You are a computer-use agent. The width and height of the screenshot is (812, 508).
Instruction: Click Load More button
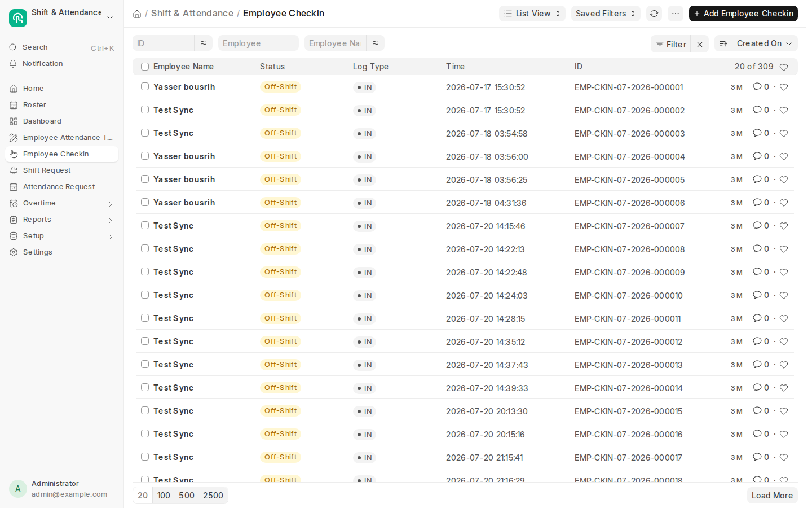click(772, 496)
